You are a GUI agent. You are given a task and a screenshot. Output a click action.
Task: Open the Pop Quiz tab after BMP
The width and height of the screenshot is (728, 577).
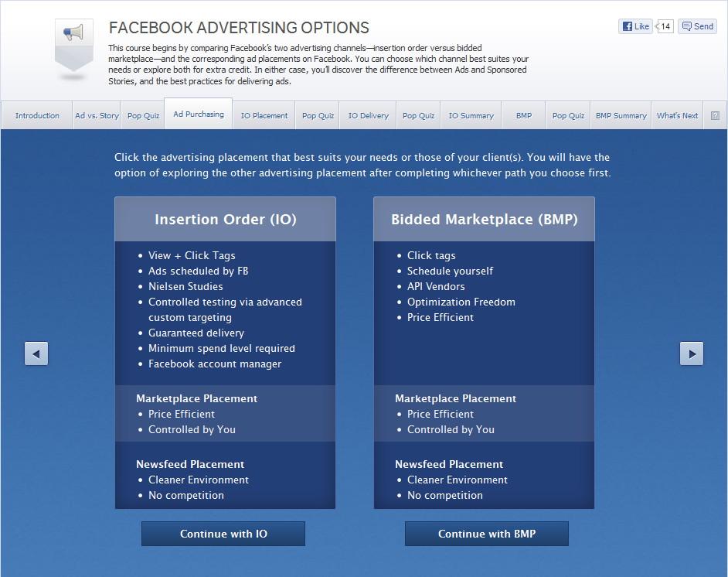(568, 116)
